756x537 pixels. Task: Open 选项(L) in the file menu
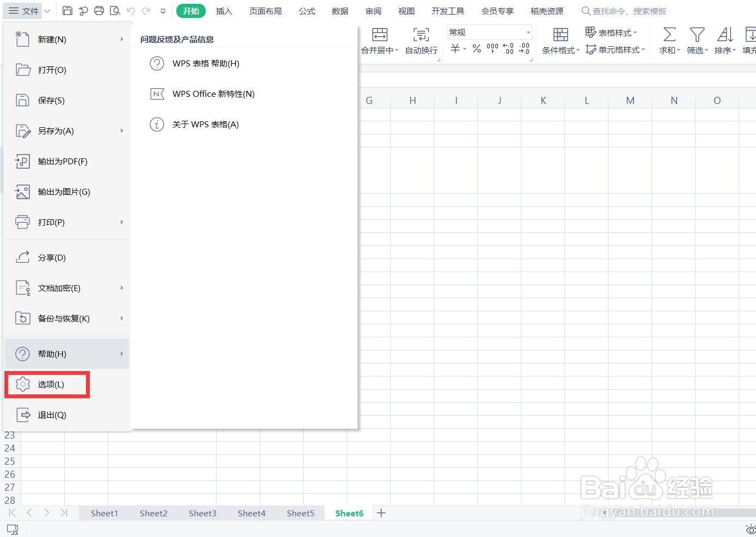click(x=67, y=384)
